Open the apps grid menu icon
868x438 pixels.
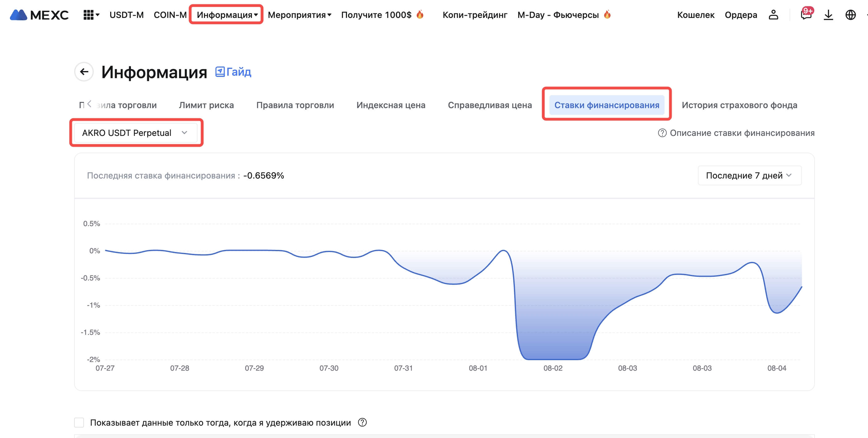(x=88, y=15)
